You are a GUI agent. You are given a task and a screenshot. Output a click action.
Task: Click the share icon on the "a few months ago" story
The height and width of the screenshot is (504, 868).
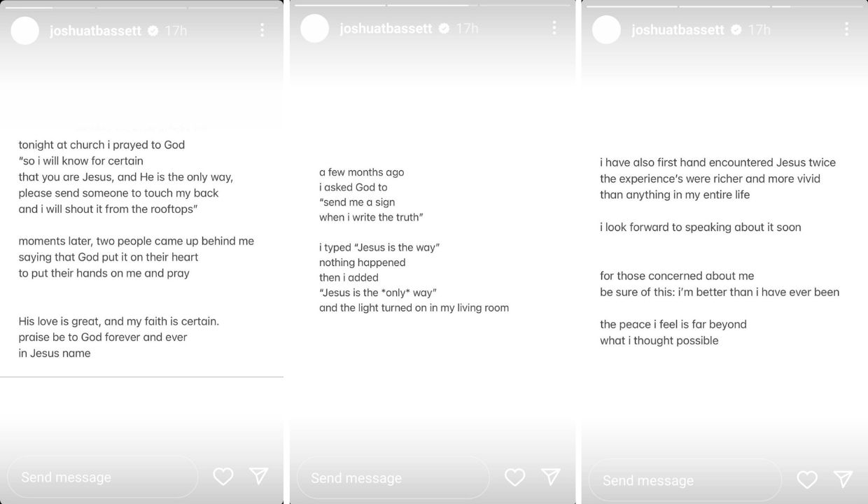point(551,477)
